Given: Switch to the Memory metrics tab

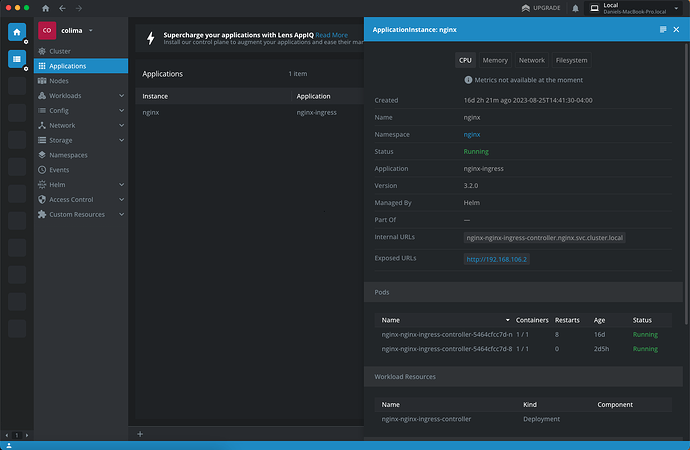Looking at the screenshot, I should point(495,60).
